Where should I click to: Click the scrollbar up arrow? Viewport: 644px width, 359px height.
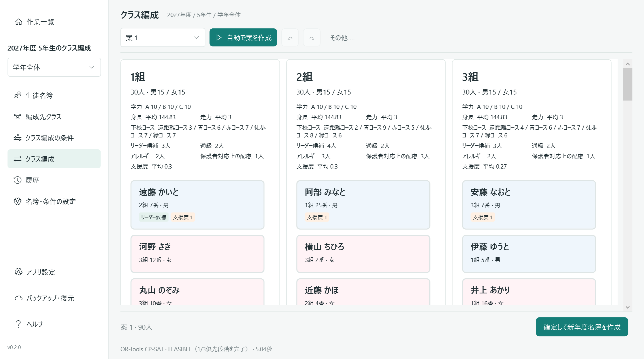coord(628,64)
